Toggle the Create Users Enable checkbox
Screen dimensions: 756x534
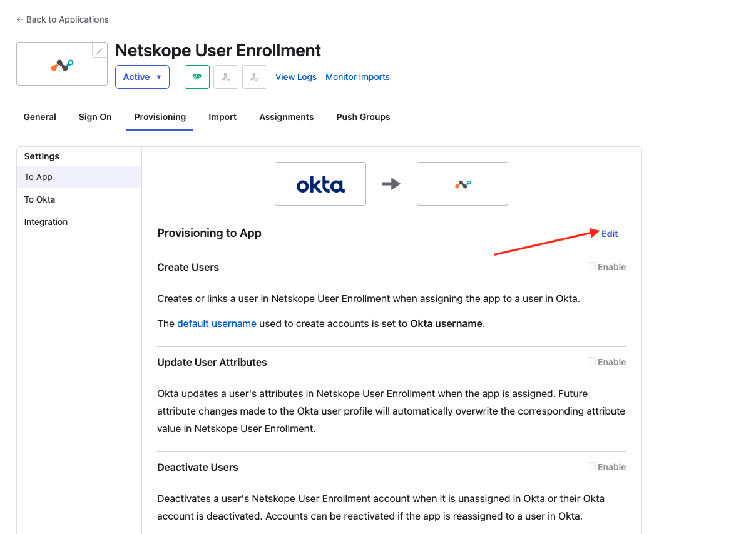tap(591, 266)
